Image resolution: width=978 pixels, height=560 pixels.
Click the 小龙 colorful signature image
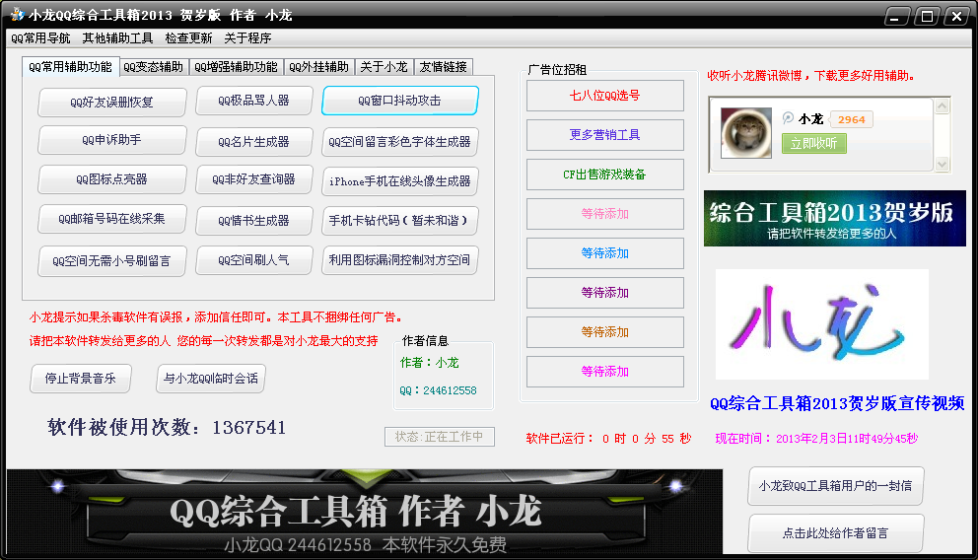(821, 324)
